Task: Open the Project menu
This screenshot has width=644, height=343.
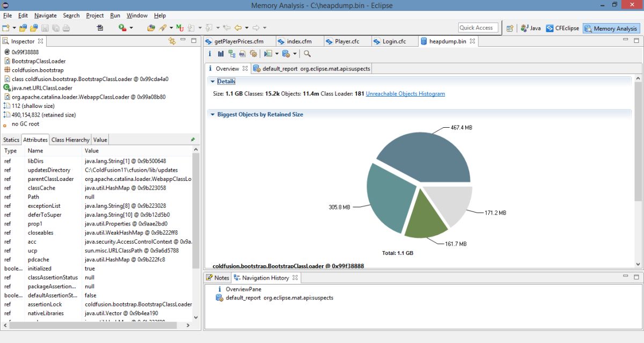Action: point(95,16)
